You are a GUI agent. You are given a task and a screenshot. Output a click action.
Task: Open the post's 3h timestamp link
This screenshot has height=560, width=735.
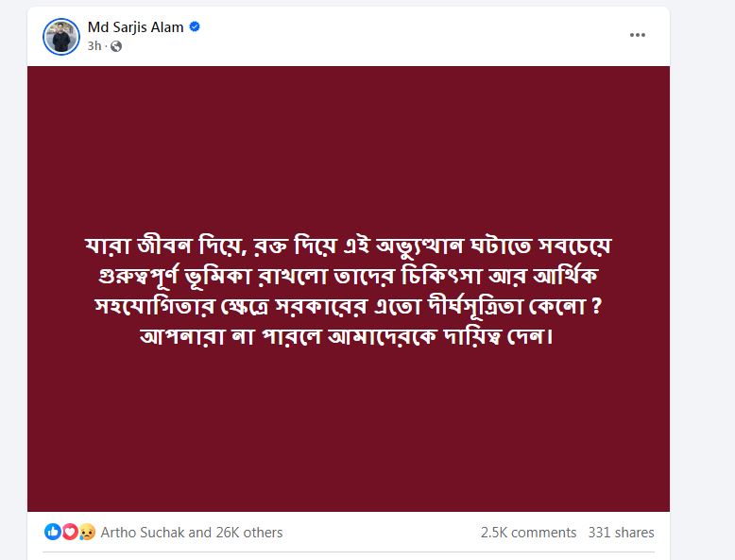(x=94, y=46)
